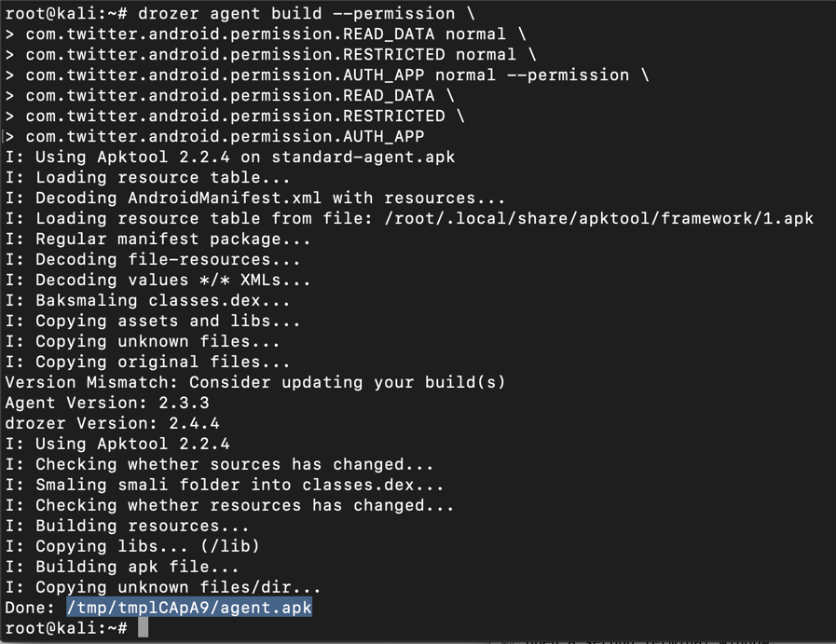
Task: Click the 'Building apk file...' line
Action: click(x=122, y=567)
